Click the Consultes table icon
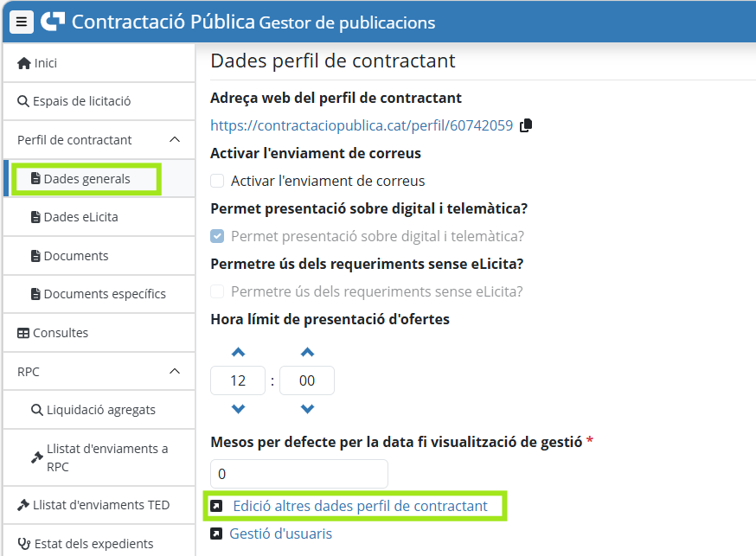The height and width of the screenshot is (556, 756). tap(23, 333)
